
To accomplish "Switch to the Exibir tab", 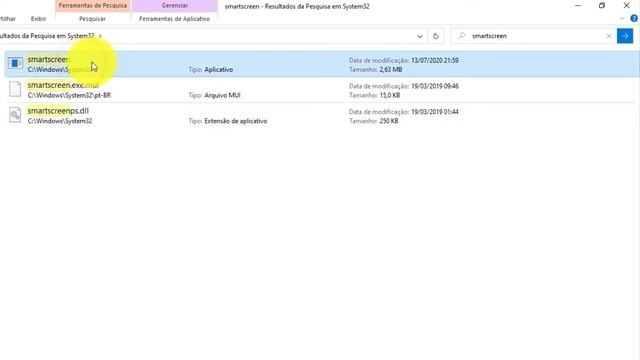I will tap(38, 19).
